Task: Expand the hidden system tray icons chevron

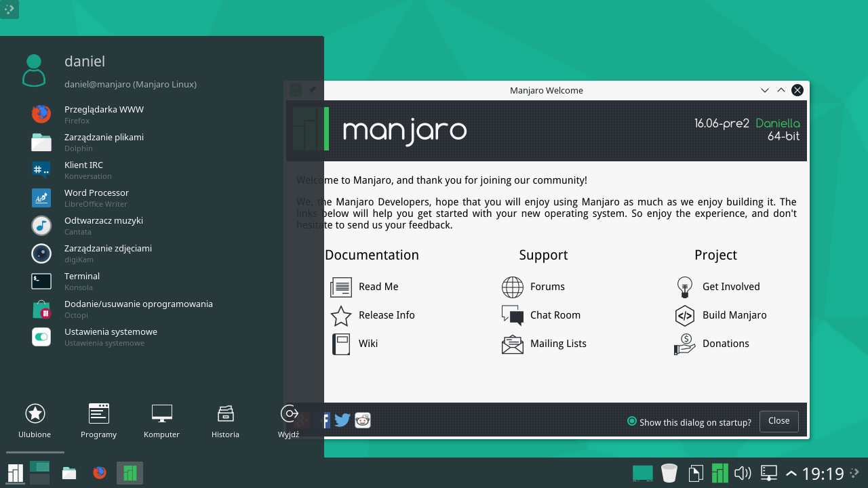Action: coord(790,473)
